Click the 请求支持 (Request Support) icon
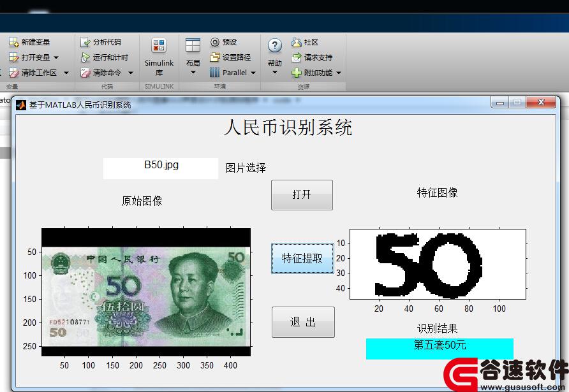The image size is (569, 392). tap(297, 57)
